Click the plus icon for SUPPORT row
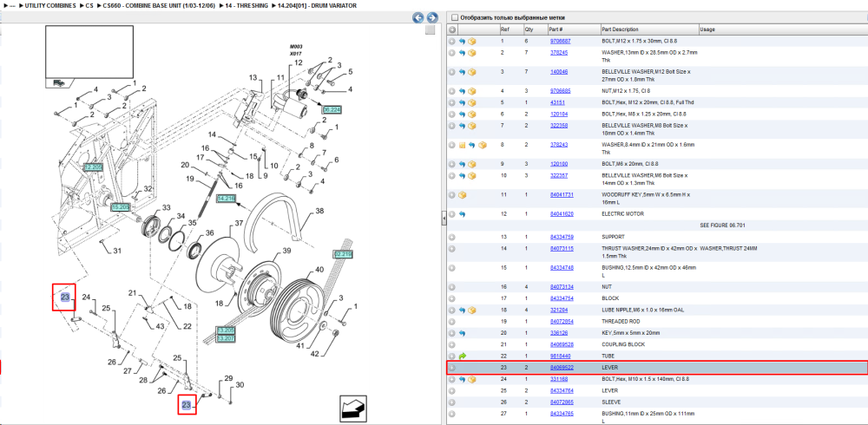Screen dimensions: 868x425 [451, 237]
